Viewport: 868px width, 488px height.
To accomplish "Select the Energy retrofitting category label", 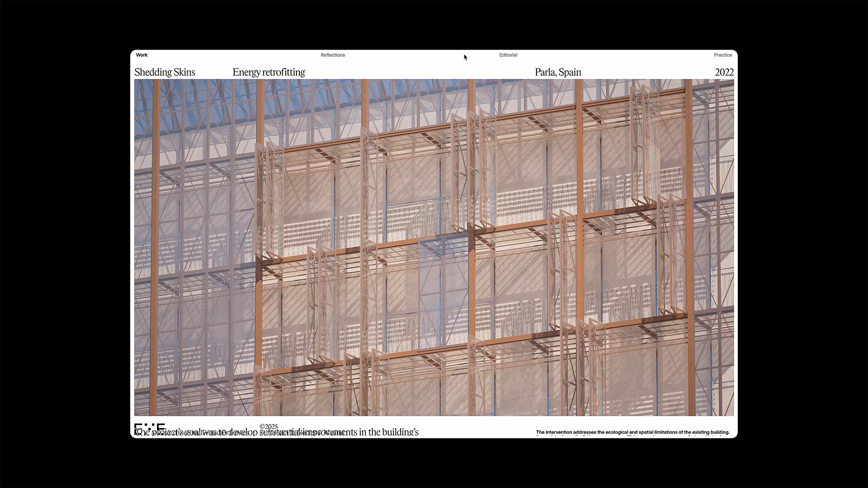I will coord(269,72).
